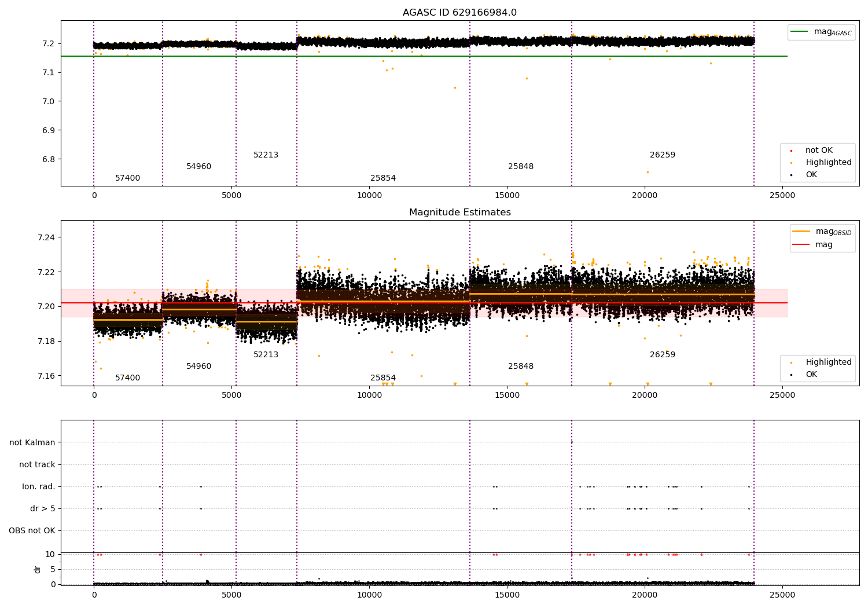Click x-axis tick 15000 under bottom plot
This screenshot has width=868, height=608.
tap(507, 594)
